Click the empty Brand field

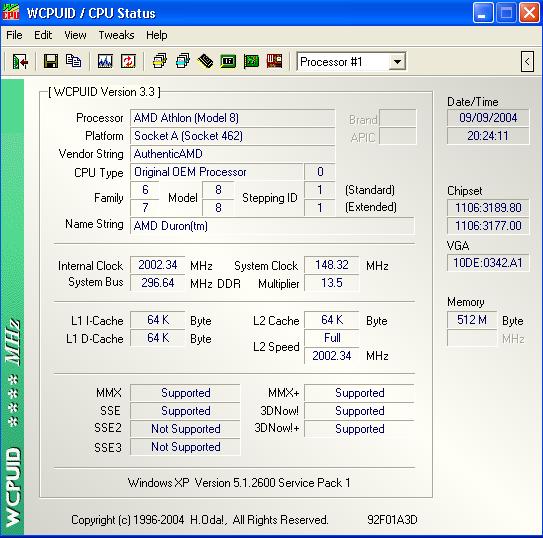tap(398, 118)
